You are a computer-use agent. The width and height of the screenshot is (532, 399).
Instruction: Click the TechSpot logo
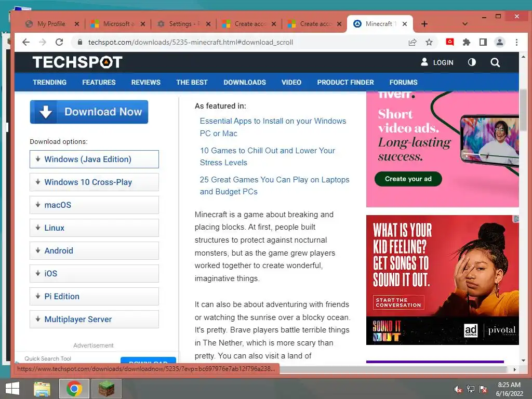click(77, 62)
